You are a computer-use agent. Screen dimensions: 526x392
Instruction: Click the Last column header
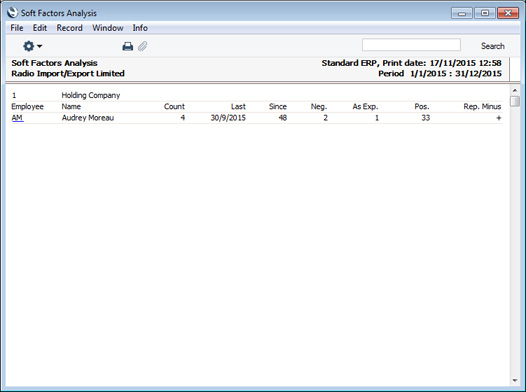[238, 106]
